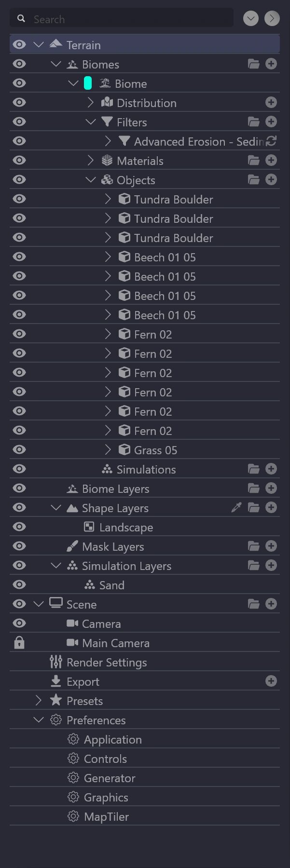Toggle visibility of Grass 05 object
The width and height of the screenshot is (290, 868).
point(19,450)
